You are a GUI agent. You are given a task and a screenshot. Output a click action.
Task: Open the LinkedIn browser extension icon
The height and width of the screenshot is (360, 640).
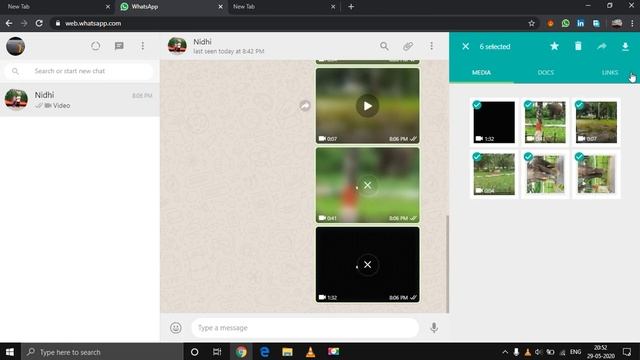click(x=580, y=23)
